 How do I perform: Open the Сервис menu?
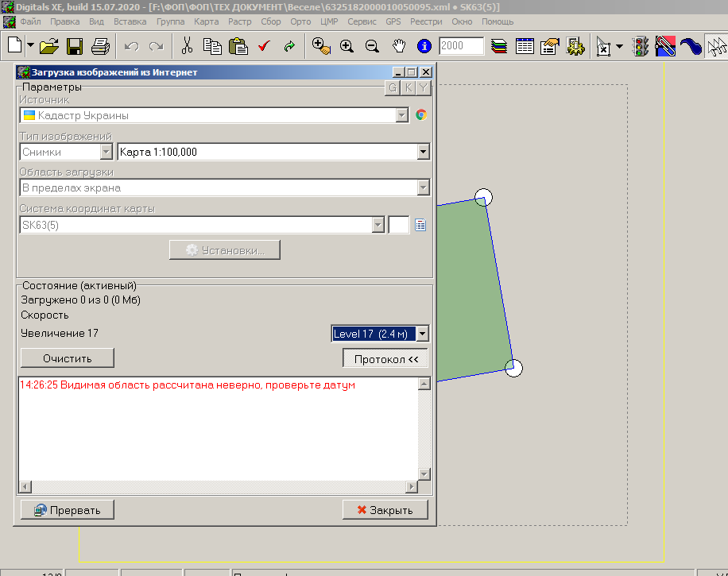pyautogui.click(x=362, y=21)
